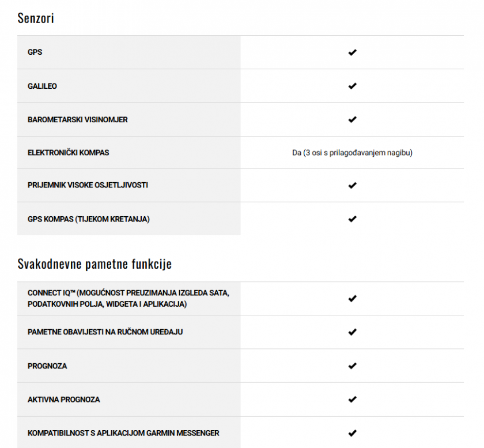Click the GPS kompas (tijekom kretanja) checkmark
The height and width of the screenshot is (448, 484).
352,219
